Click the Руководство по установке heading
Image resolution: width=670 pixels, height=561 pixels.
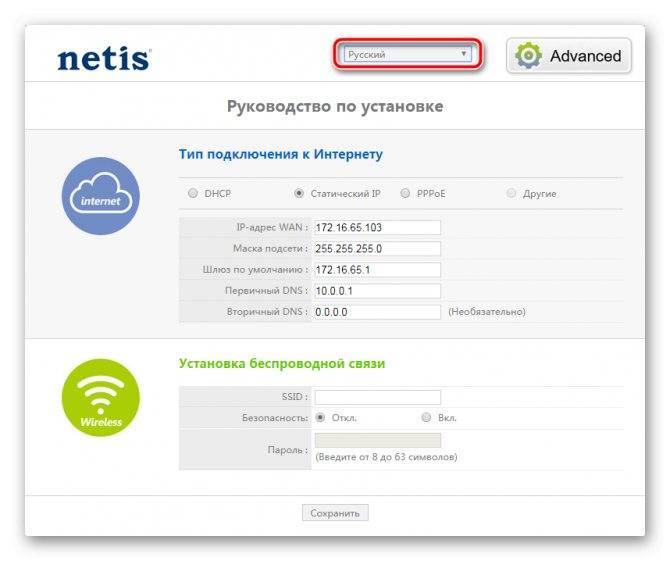click(x=335, y=106)
